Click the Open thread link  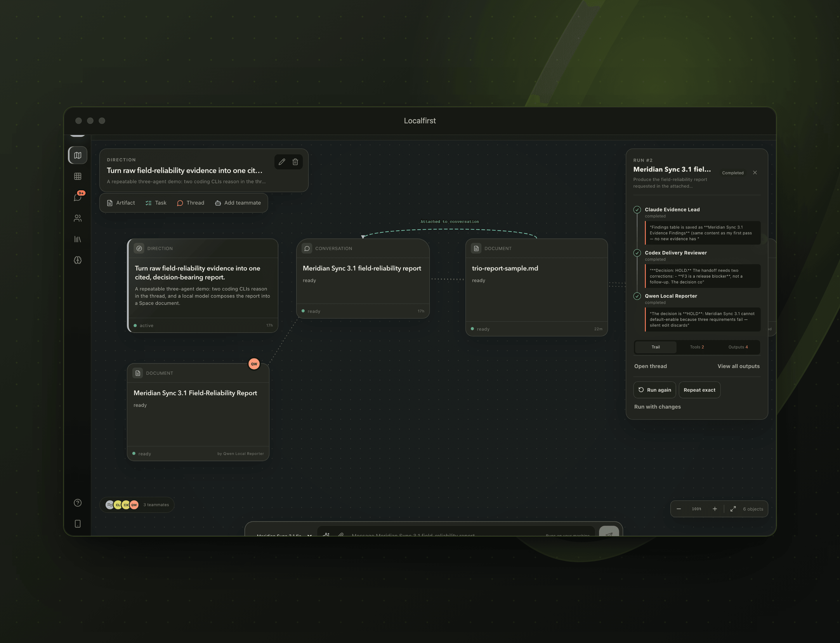[x=651, y=366]
